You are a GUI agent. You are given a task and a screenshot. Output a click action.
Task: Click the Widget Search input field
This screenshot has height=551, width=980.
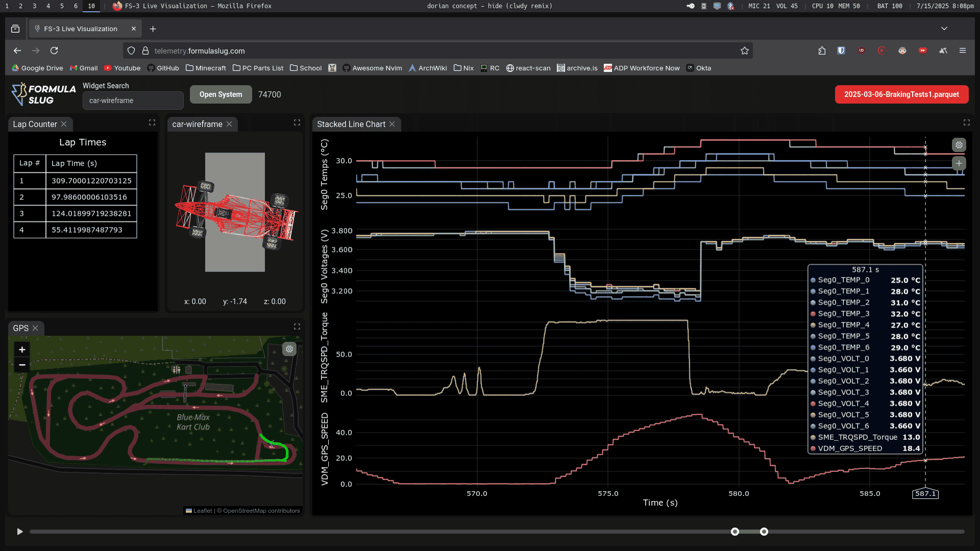coord(133,101)
